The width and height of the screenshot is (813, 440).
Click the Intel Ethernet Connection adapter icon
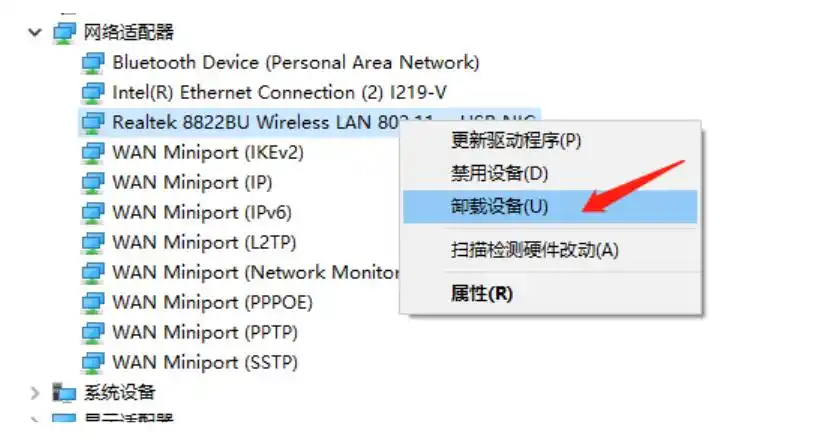click(x=93, y=93)
